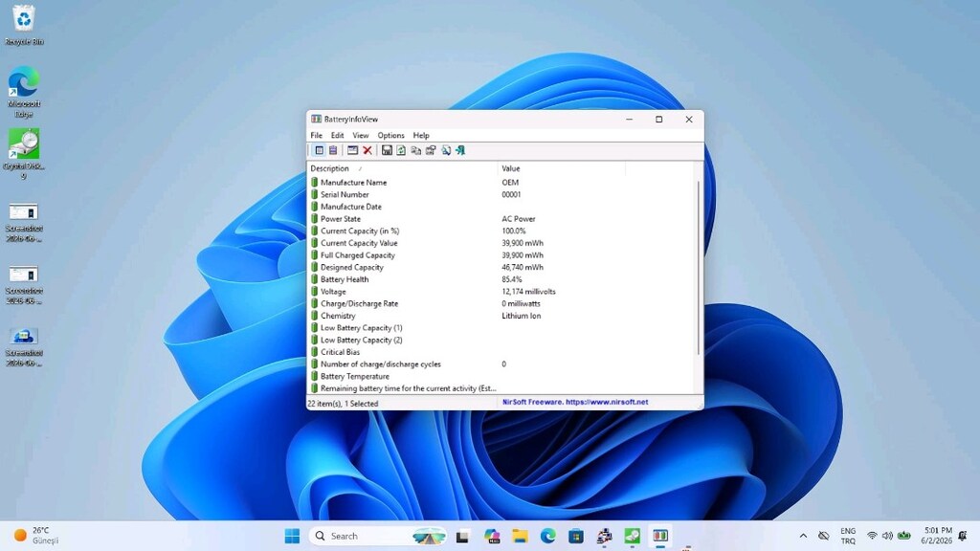Image resolution: width=980 pixels, height=551 pixels.
Task: Refresh battery data using the toolbar refresh icon
Action: (401, 150)
